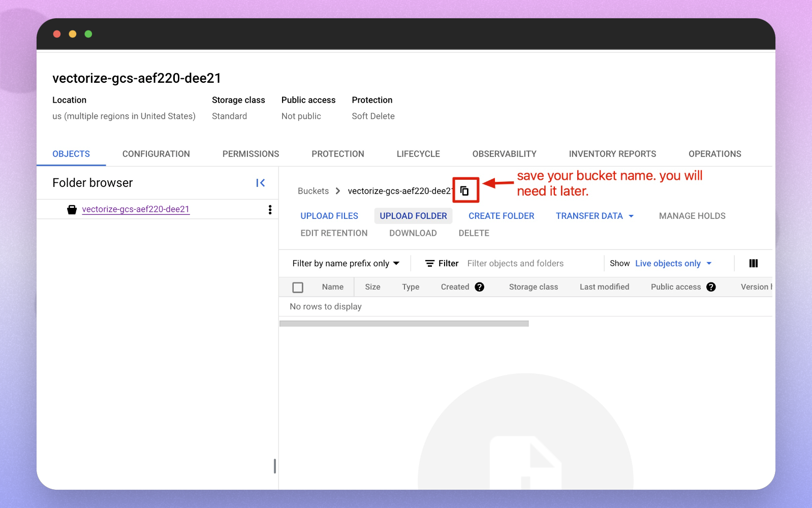Screen dimensions: 812x508
Task: Open the Filter by name prefix only dropdown
Action: [x=346, y=263]
